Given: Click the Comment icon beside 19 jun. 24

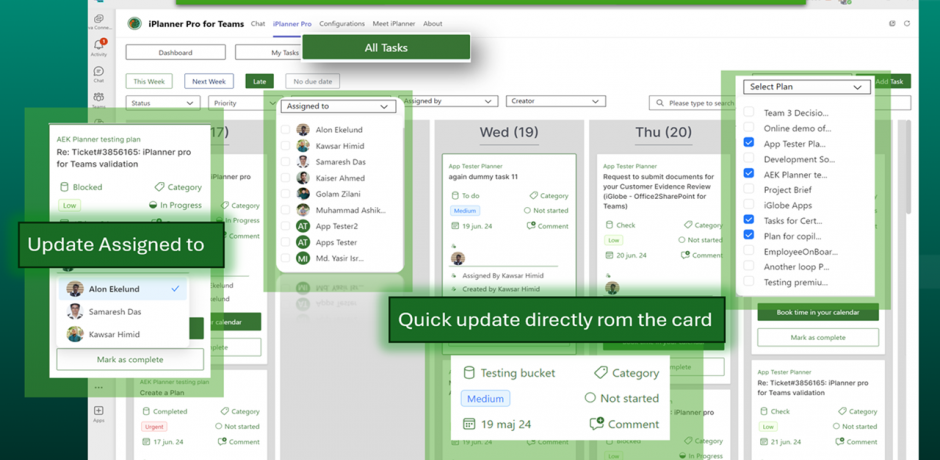Looking at the screenshot, I should pos(531,226).
